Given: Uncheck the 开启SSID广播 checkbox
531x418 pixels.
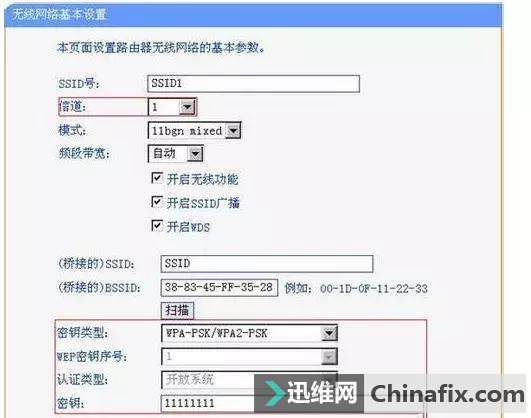Looking at the screenshot, I should point(156,202).
